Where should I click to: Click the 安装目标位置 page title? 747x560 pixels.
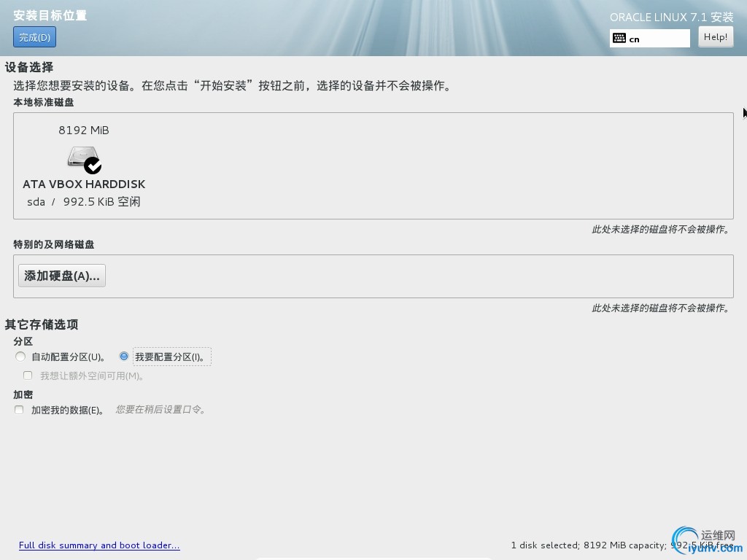(x=50, y=15)
